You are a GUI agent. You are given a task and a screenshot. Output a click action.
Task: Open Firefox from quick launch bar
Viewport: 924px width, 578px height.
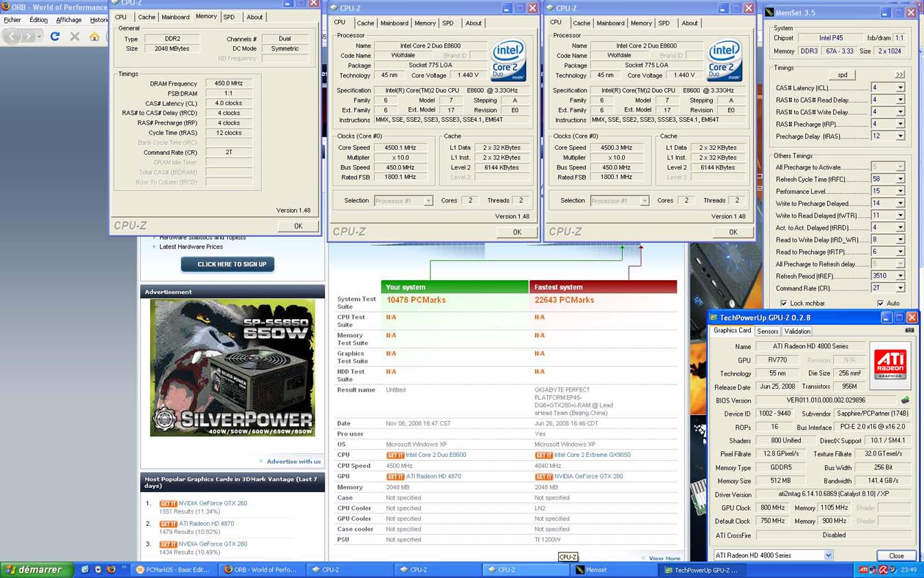click(111, 570)
